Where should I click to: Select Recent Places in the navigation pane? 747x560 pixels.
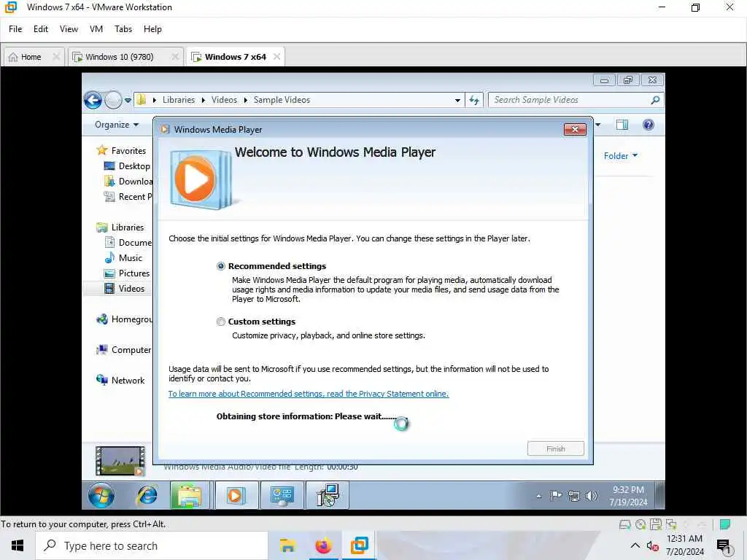(x=128, y=197)
